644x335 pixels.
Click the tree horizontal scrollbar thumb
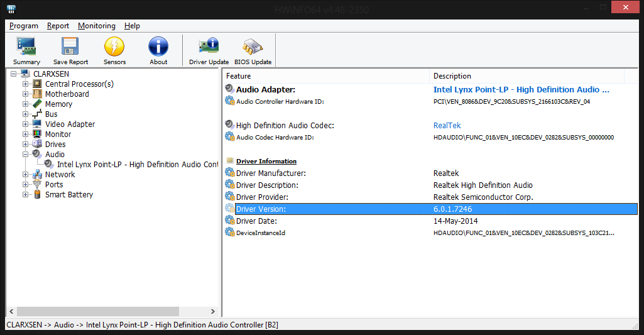(x=98, y=311)
